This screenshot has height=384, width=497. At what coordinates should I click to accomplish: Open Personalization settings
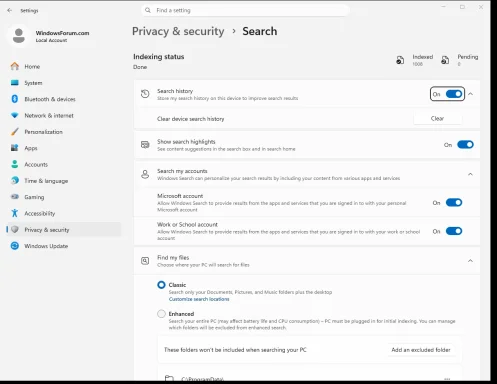pyautogui.click(x=64, y=132)
